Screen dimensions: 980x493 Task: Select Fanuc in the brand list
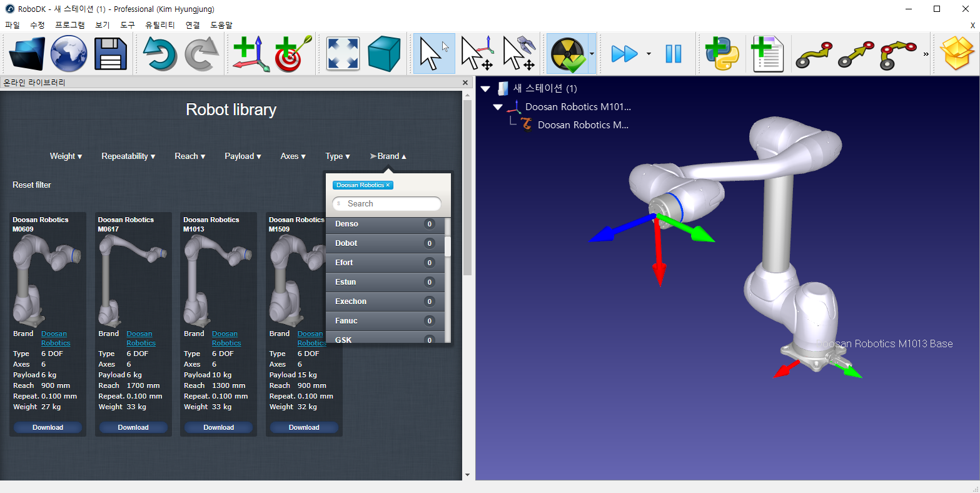(x=346, y=321)
